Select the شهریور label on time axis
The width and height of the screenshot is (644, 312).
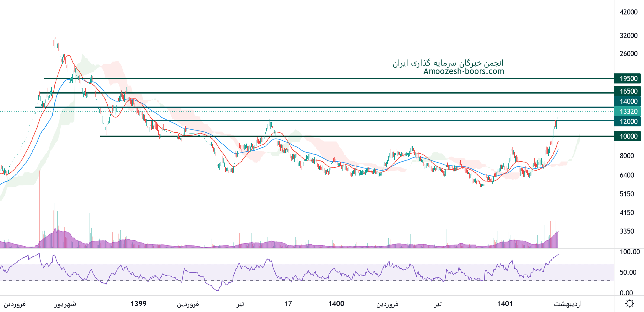[65, 304]
